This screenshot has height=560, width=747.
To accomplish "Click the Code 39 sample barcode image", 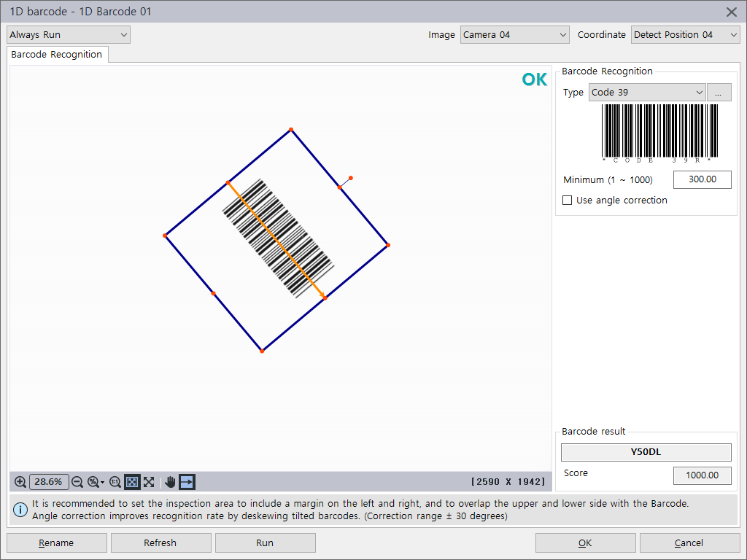I will coord(659,133).
